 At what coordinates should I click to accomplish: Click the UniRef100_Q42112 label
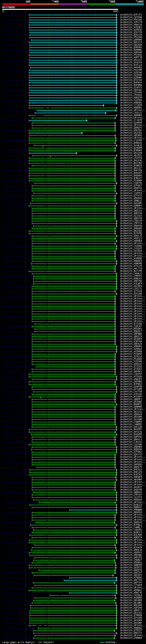click(131, 60)
